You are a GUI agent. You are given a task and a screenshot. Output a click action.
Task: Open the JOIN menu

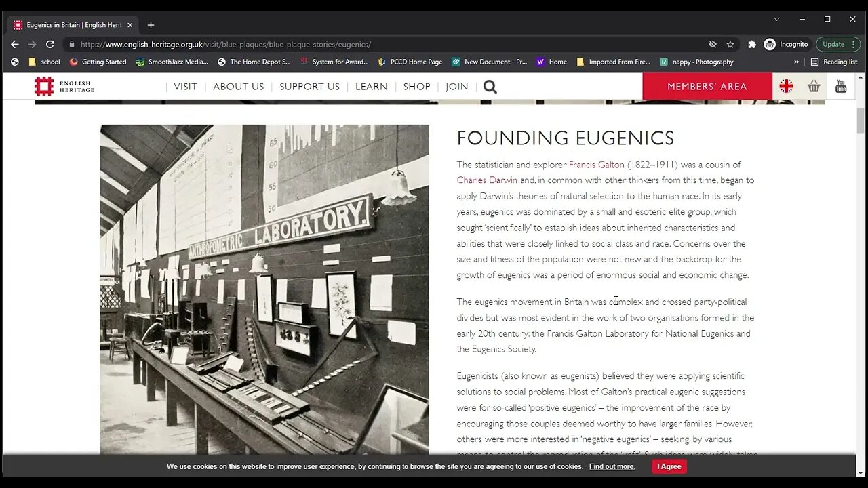click(457, 87)
